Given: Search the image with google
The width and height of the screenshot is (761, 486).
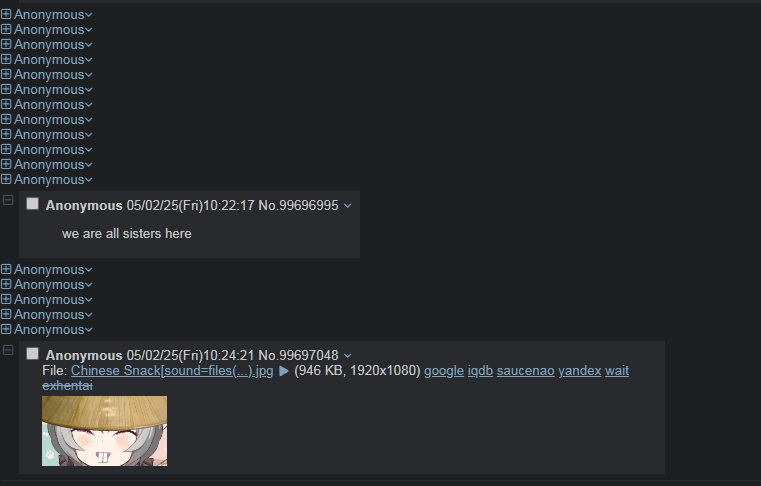Looking at the screenshot, I should (x=444, y=371).
